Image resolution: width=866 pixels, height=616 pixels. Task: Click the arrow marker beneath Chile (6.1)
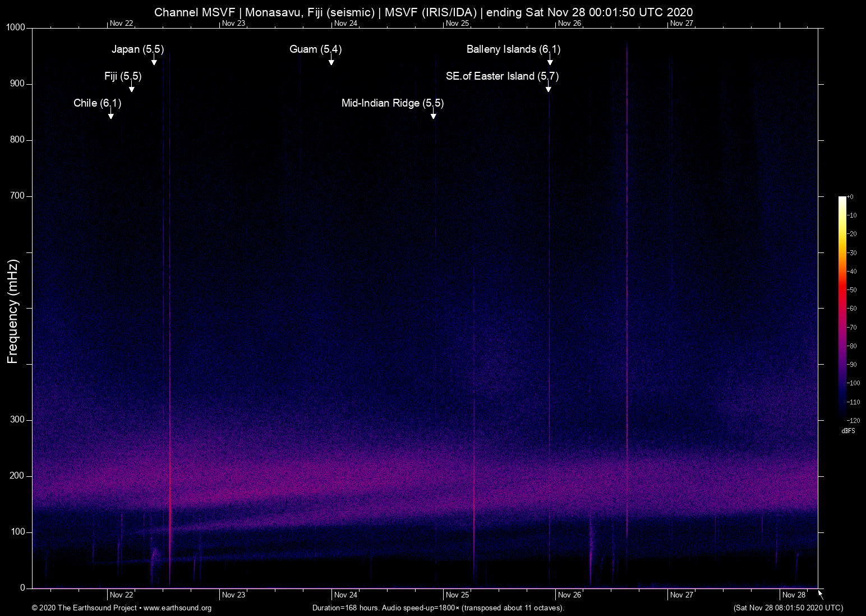point(111,114)
